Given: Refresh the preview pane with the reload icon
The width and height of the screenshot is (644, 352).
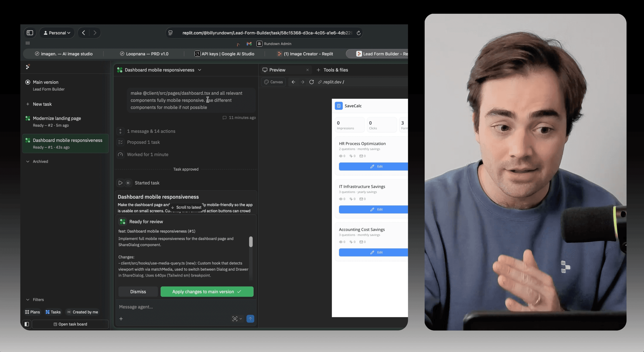Looking at the screenshot, I should 312,82.
